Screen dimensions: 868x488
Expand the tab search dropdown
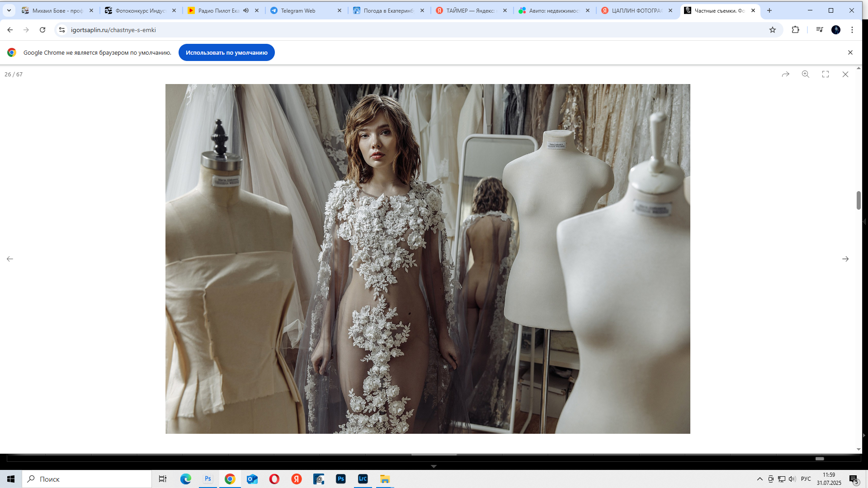pyautogui.click(x=9, y=10)
